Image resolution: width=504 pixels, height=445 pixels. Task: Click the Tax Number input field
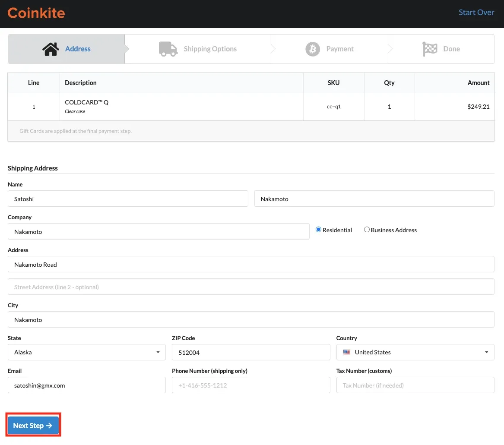415,385
